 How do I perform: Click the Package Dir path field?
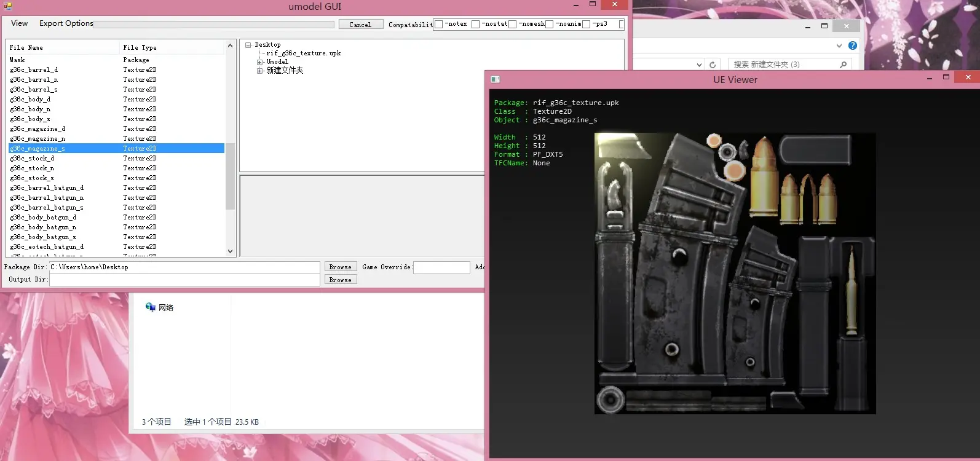184,267
